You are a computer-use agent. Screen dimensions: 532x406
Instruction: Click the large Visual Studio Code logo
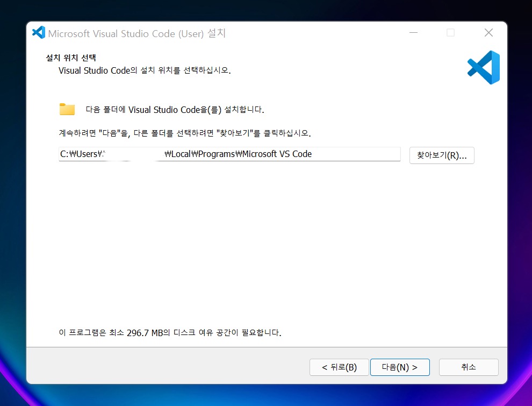coord(484,68)
